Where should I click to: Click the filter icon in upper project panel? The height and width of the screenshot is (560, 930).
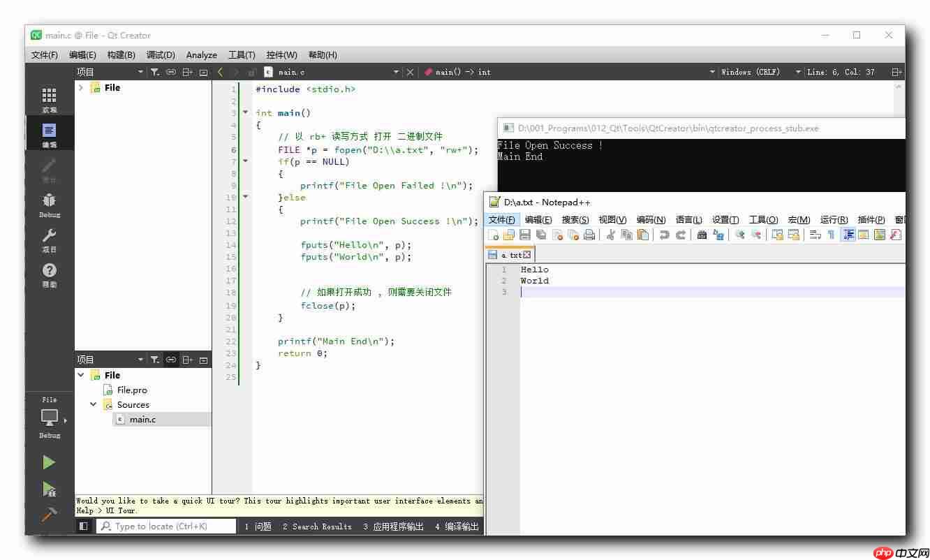coord(155,72)
